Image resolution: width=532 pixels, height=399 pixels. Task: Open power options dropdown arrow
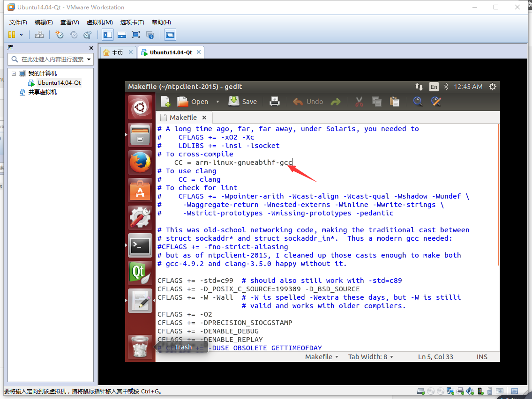pyautogui.click(x=21, y=35)
